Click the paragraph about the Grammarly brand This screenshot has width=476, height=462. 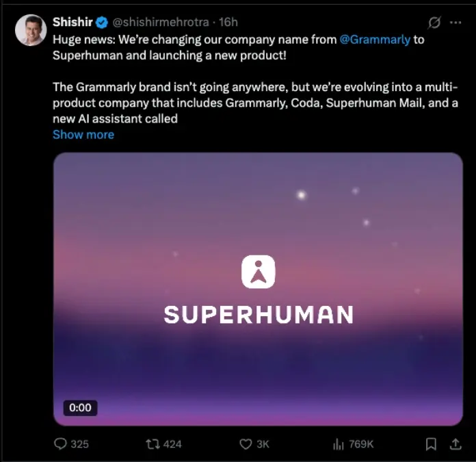[254, 103]
